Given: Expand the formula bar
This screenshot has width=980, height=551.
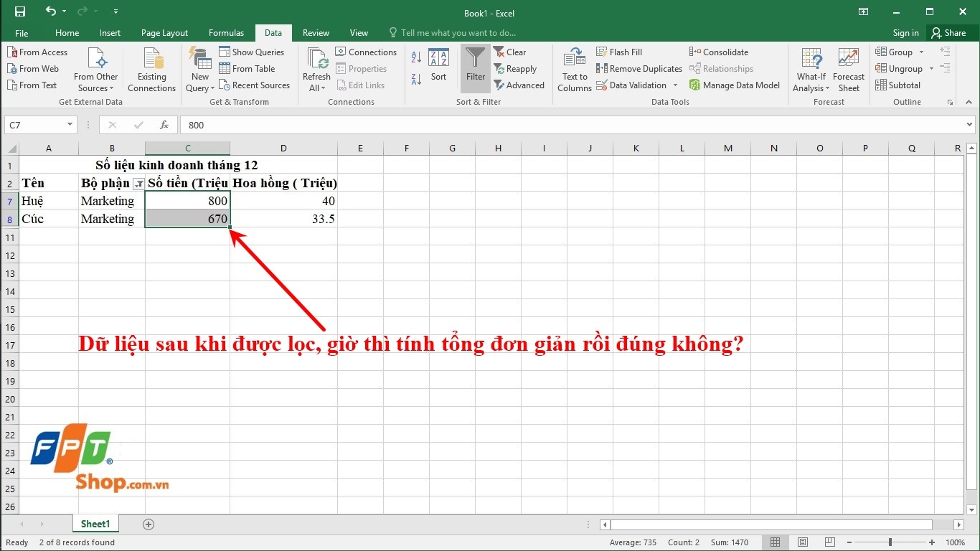Looking at the screenshot, I should pos(969,125).
